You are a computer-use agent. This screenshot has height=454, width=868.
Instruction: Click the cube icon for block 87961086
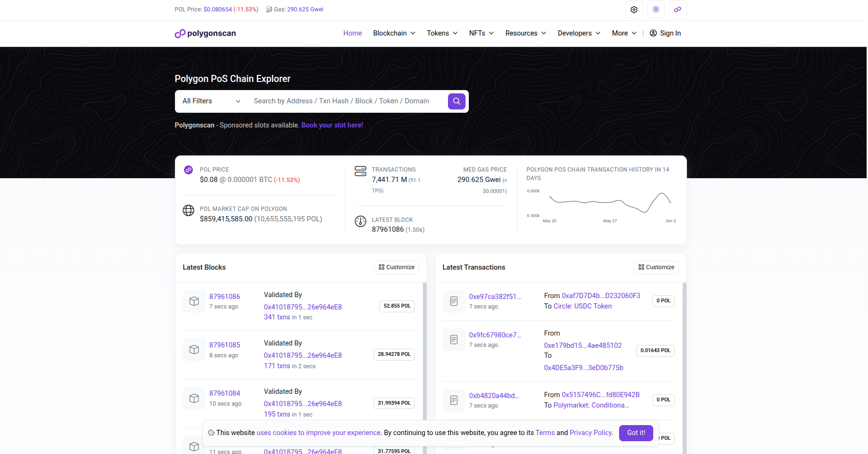[194, 301]
